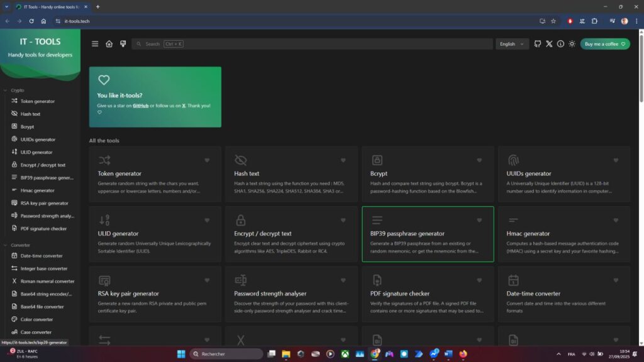Click the X (Twitter) icon in header
The image size is (644, 362).
pos(549,44)
